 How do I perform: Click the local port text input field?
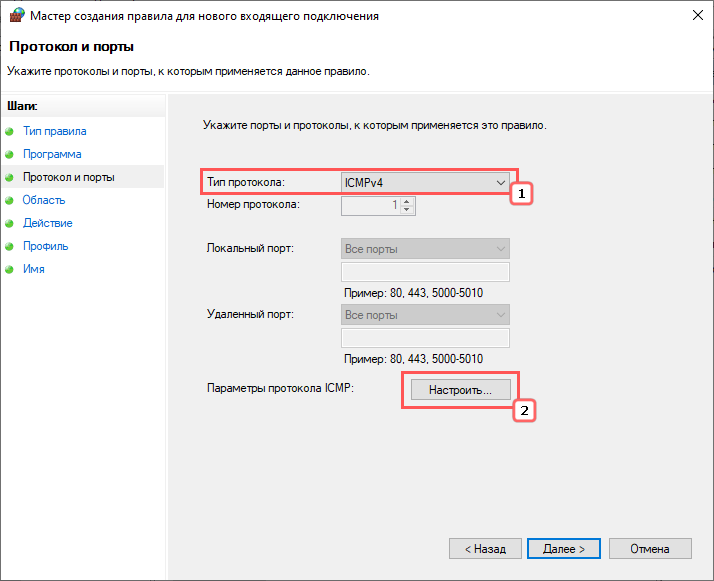(425, 272)
